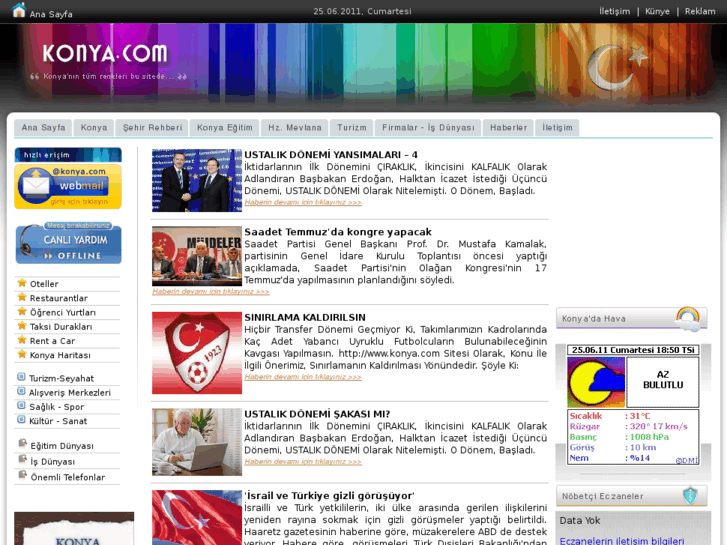Switch to the Konya Eğitim tab

pyautogui.click(x=225, y=128)
